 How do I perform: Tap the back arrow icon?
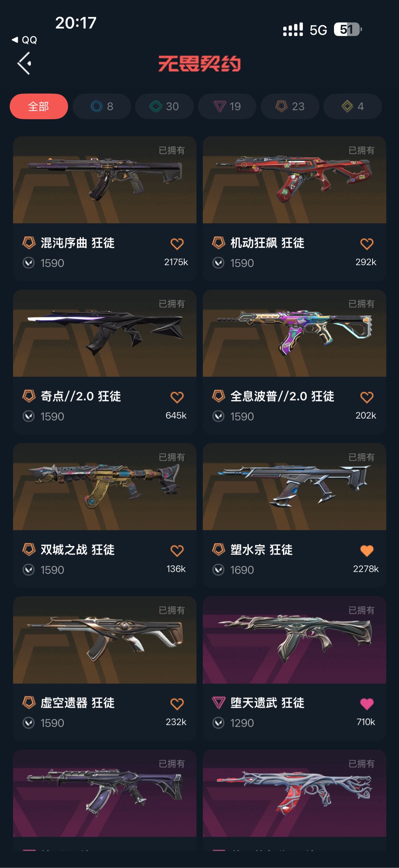(x=24, y=63)
